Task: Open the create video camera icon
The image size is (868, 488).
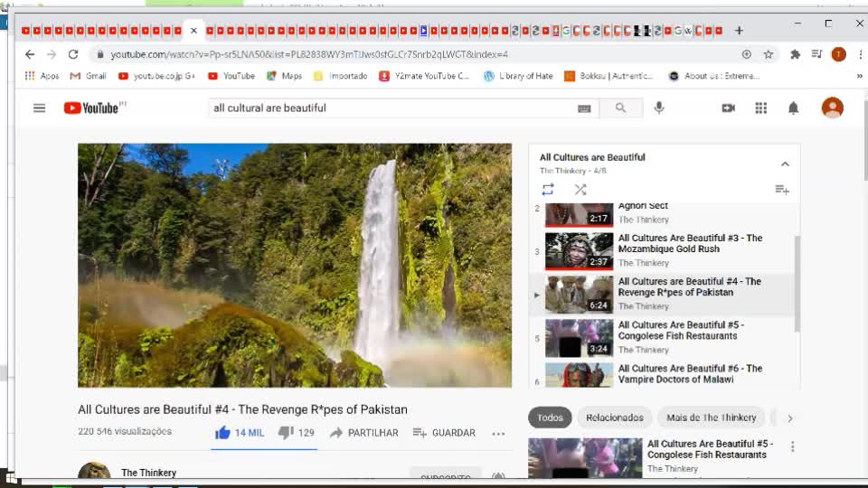Action: (x=729, y=108)
